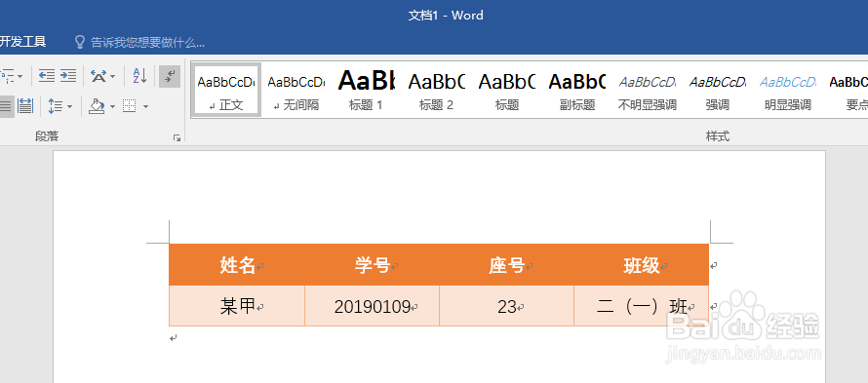868x383 pixels.
Task: Apply the 标题 1 style
Action: pyautogui.click(x=366, y=90)
